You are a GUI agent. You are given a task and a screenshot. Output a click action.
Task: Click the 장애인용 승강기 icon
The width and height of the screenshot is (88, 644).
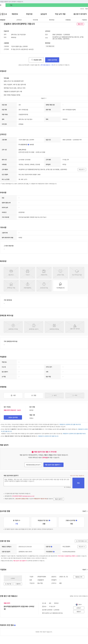(34, 327)
